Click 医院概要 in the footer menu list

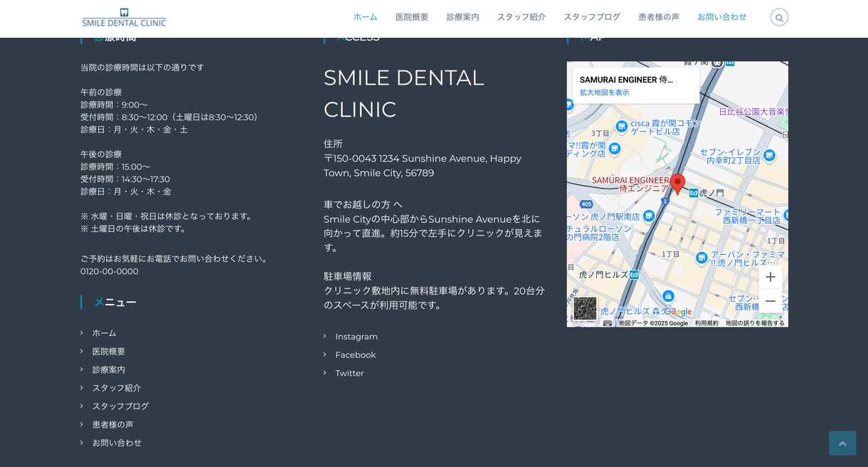pos(109,352)
